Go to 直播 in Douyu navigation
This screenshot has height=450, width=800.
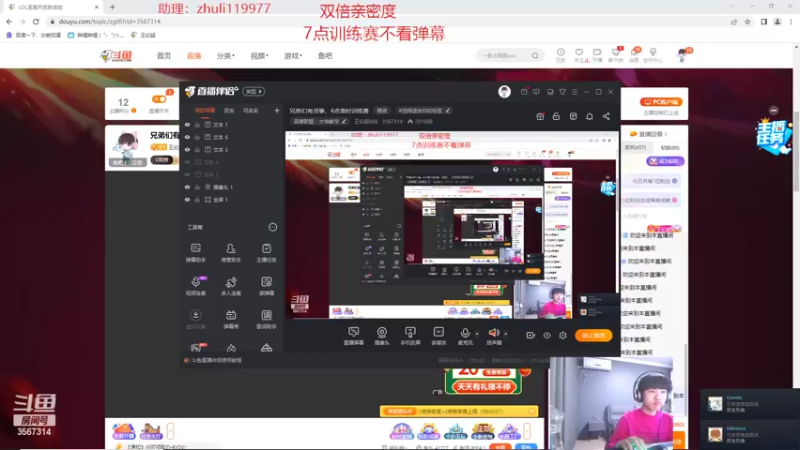(194, 56)
